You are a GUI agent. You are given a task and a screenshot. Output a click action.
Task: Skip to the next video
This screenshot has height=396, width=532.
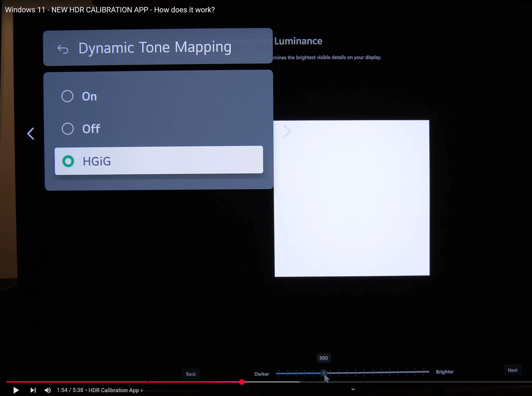33,390
